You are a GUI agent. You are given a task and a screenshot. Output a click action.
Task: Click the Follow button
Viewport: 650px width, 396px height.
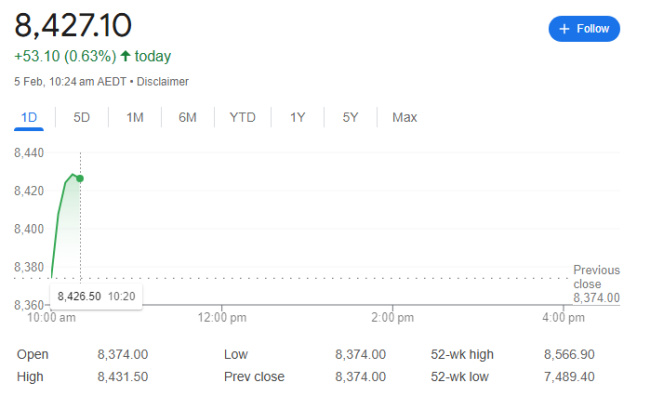584,29
